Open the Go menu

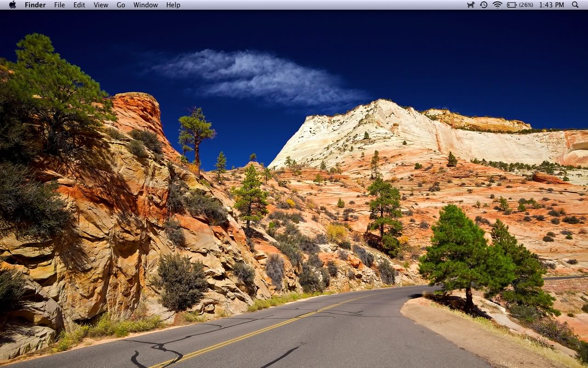121,5
